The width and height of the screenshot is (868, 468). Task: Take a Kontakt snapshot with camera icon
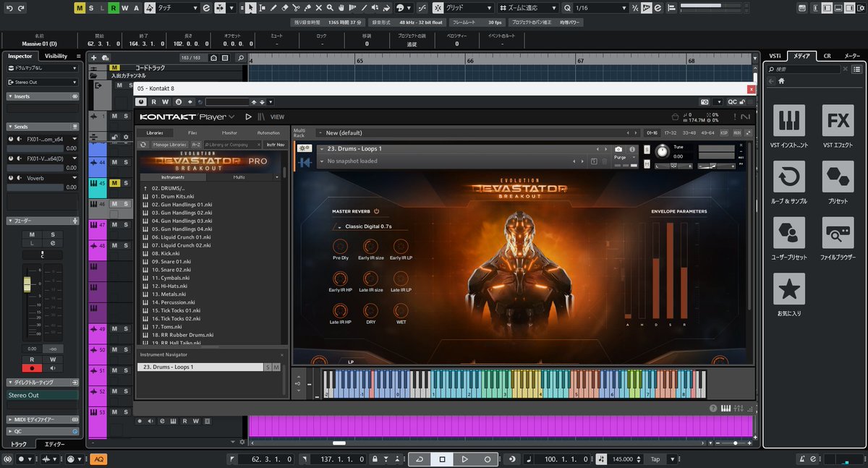[x=618, y=148]
